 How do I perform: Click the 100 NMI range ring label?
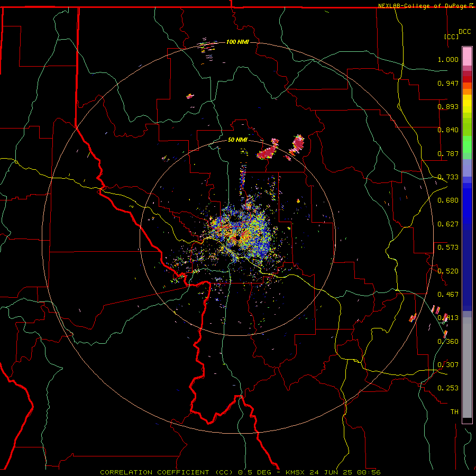(x=237, y=42)
